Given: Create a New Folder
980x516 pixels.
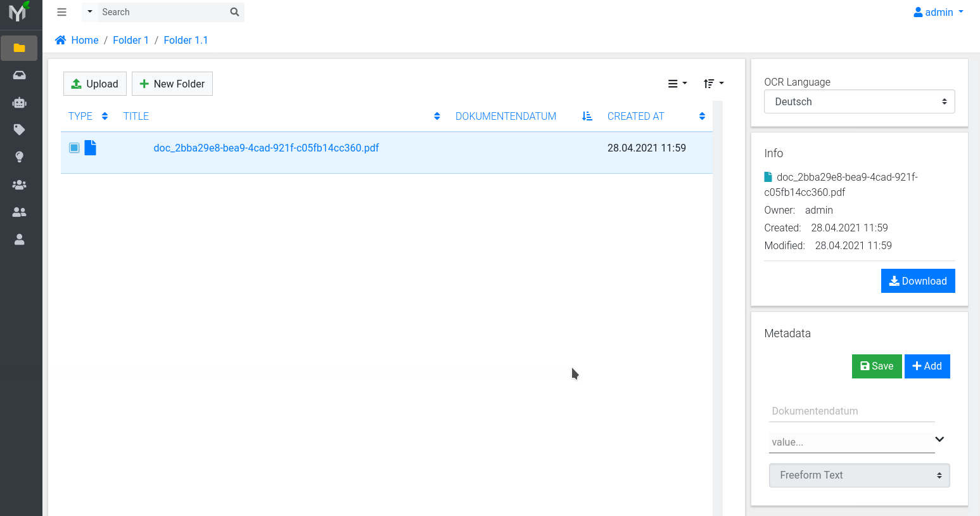Looking at the screenshot, I should pos(172,84).
